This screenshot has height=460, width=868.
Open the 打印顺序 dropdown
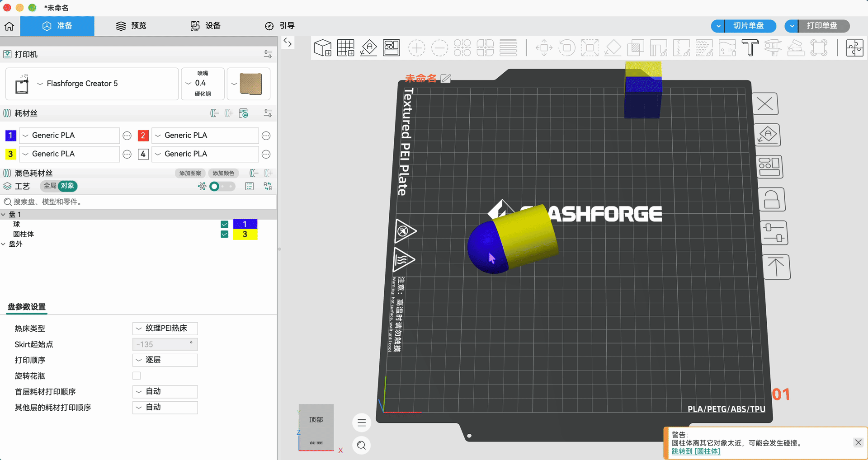[x=165, y=360]
